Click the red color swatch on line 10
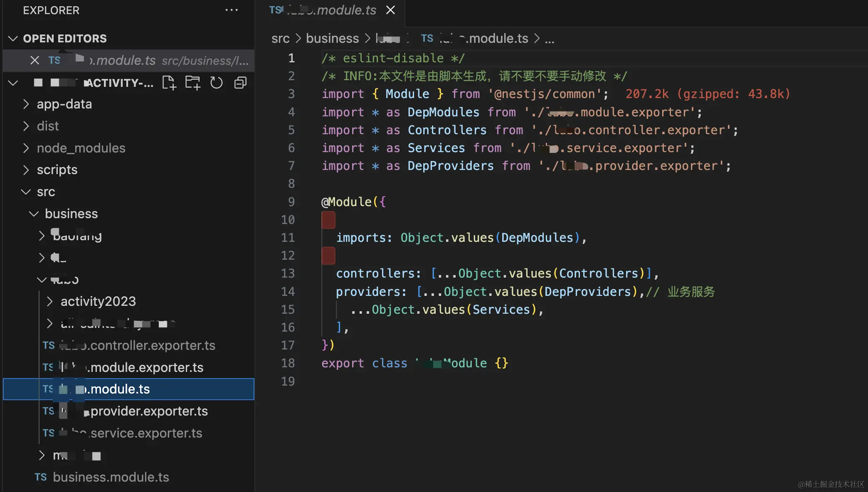Image resolution: width=868 pixels, height=492 pixels. (328, 220)
